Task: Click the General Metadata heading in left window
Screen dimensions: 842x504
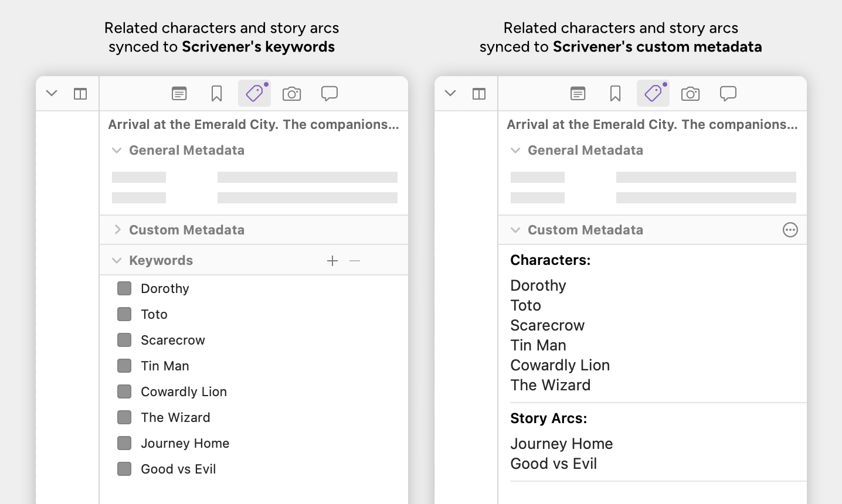Action: 187,151
